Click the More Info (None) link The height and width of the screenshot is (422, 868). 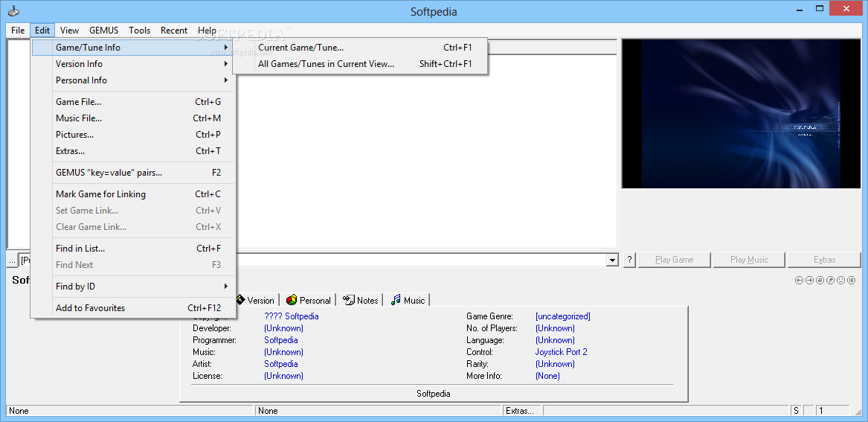click(547, 376)
